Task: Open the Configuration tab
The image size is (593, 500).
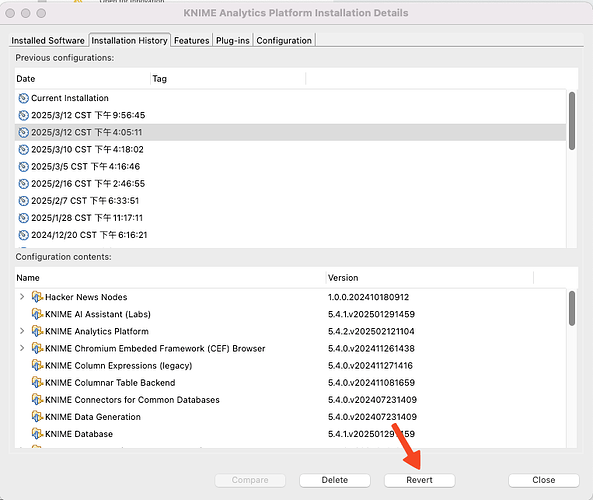Action: (284, 40)
